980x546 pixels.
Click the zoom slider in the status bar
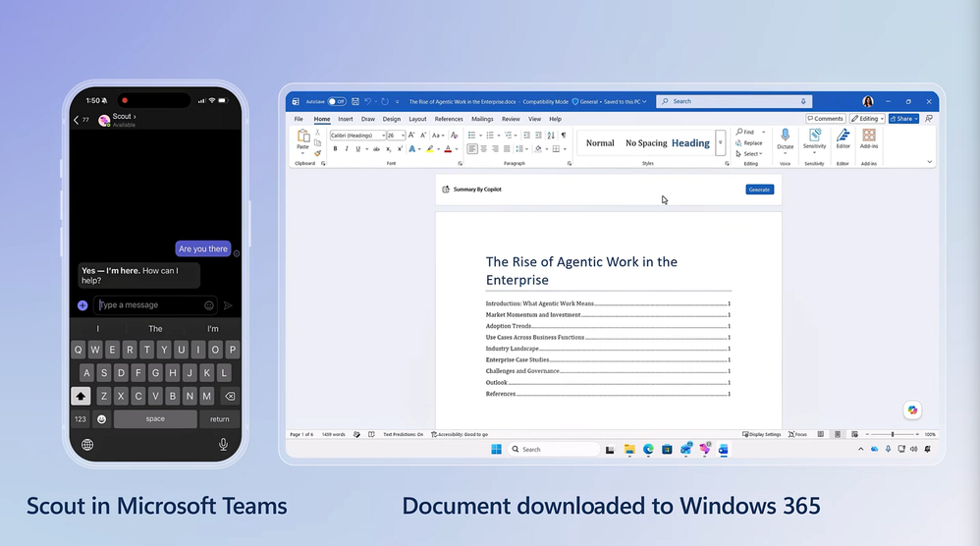click(x=892, y=434)
